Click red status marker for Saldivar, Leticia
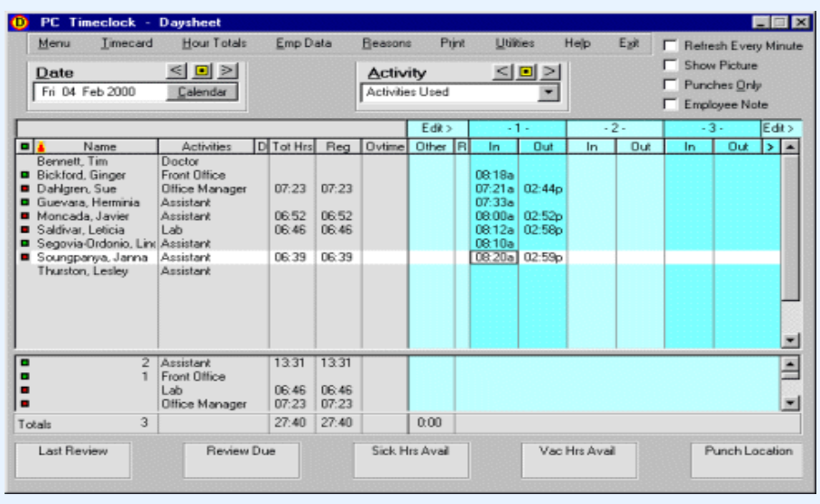The image size is (820, 504). click(24, 230)
